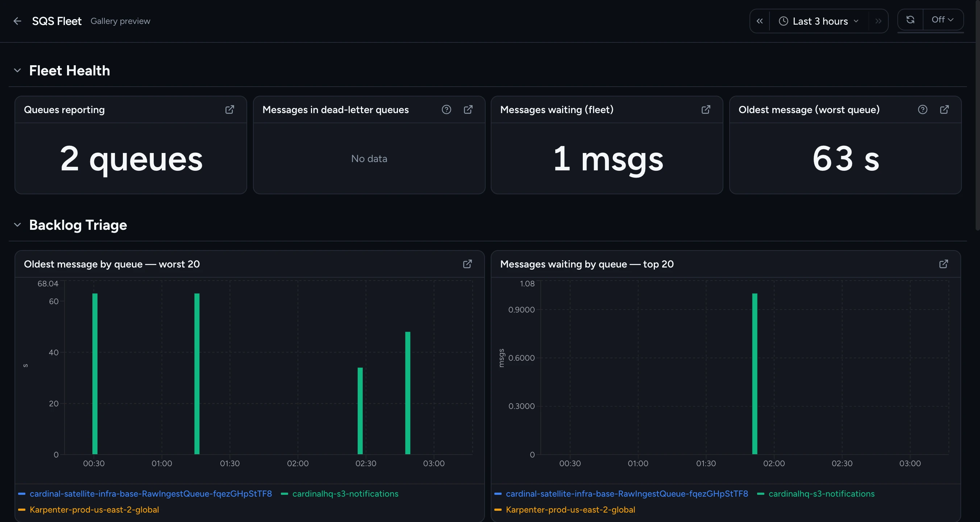Toggle cardinalhq-s3-notifications in Messages waiting legend
Screen dimensions: 980x522
click(x=816, y=493)
